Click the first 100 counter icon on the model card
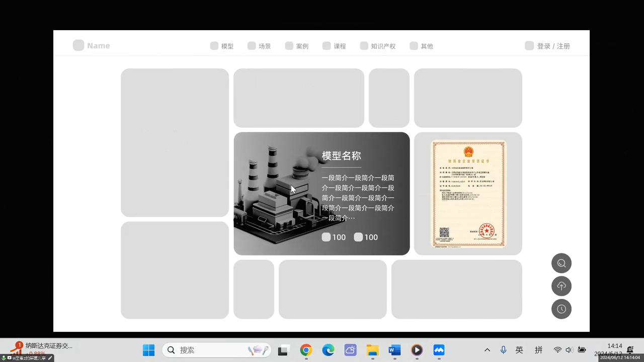 [x=326, y=237]
